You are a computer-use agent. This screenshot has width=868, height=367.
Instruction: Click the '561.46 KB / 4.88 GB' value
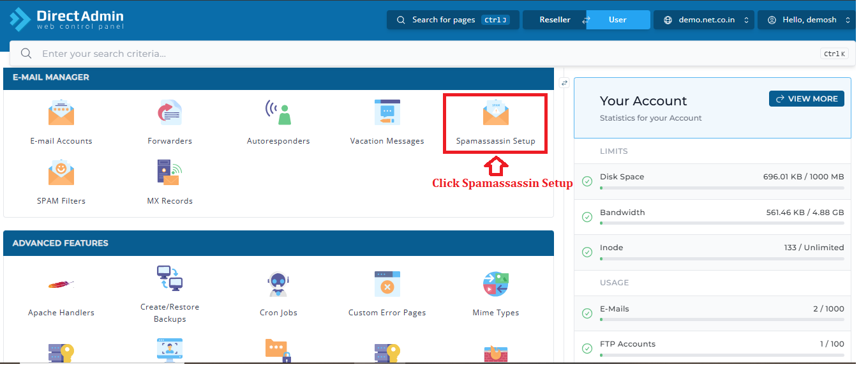click(805, 212)
